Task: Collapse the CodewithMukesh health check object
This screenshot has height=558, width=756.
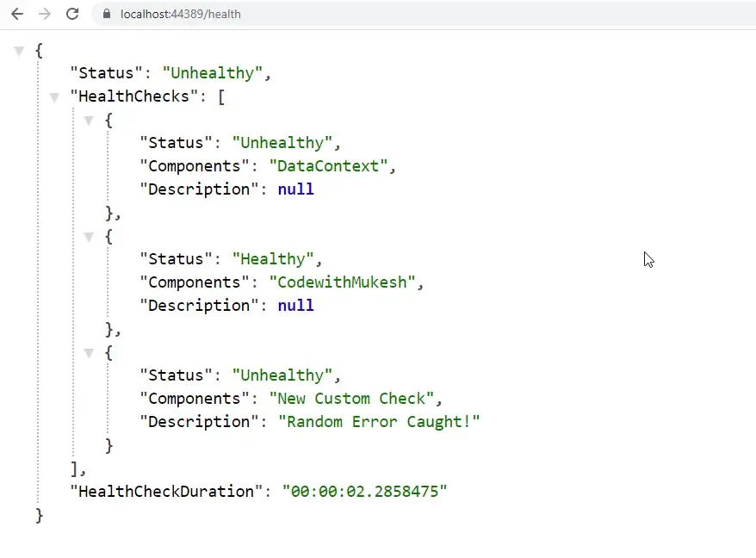Action: 90,237
